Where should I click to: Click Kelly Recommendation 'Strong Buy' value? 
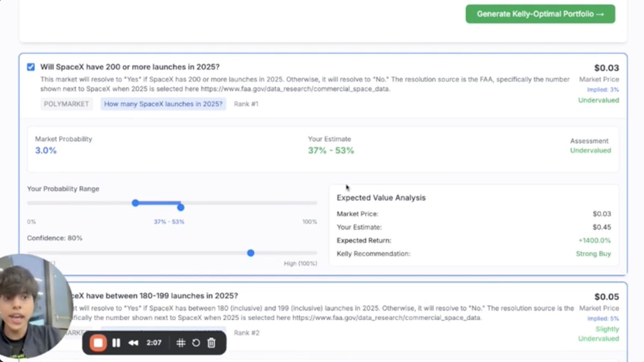594,254
